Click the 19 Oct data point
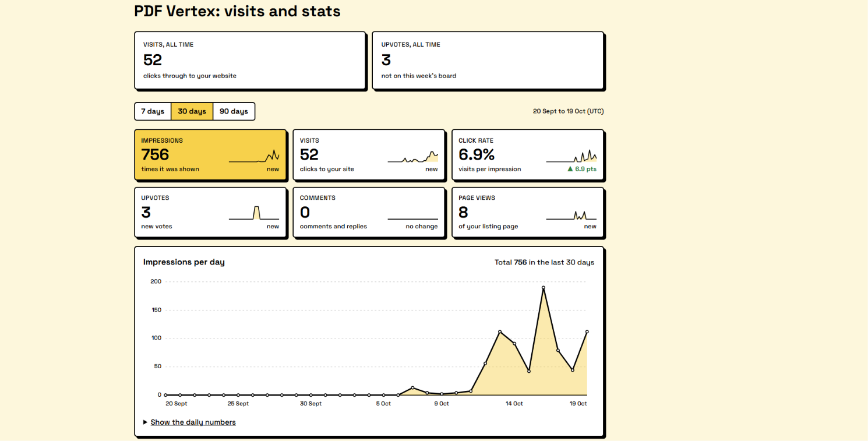Viewport: 868px width, 441px height. [587, 331]
